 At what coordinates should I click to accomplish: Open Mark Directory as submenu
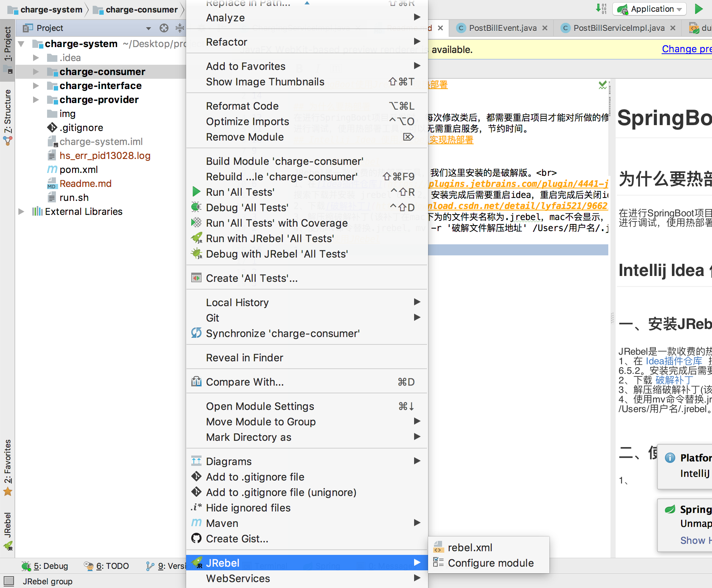tap(307, 437)
